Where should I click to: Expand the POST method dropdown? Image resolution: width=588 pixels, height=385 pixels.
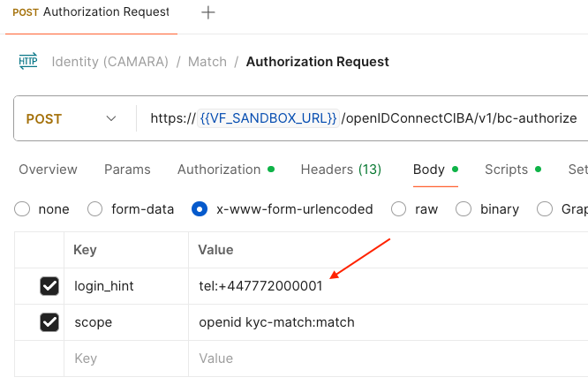110,118
